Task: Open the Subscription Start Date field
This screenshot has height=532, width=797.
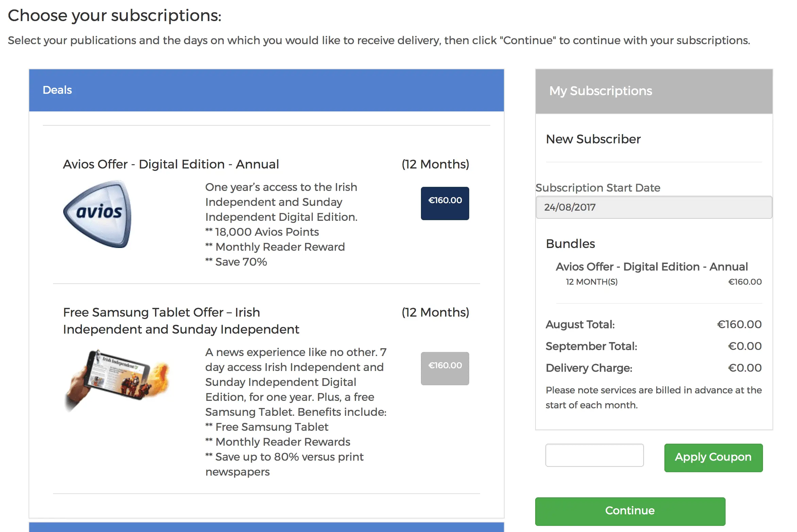Action: (653, 207)
